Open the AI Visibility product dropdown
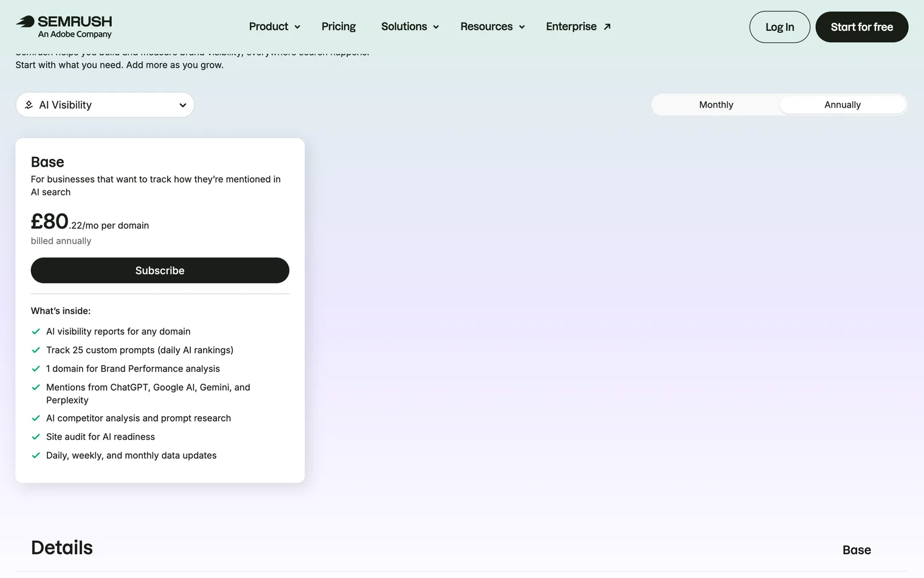 [105, 105]
